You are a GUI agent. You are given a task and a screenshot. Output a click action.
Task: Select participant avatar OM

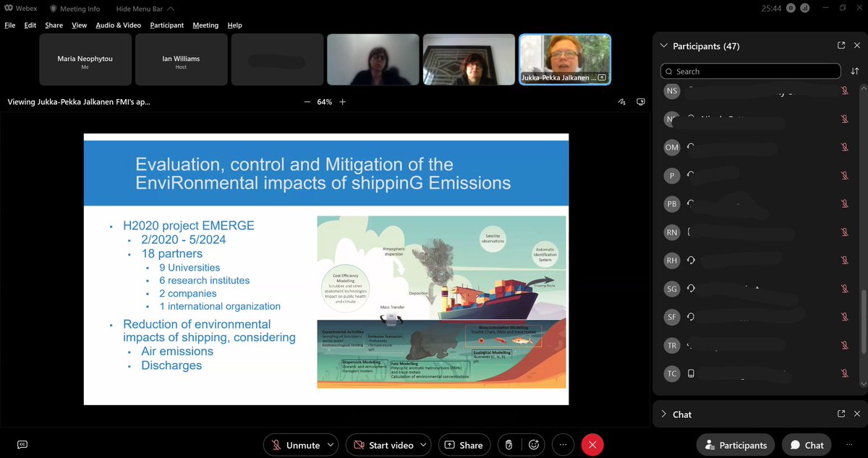(672, 147)
